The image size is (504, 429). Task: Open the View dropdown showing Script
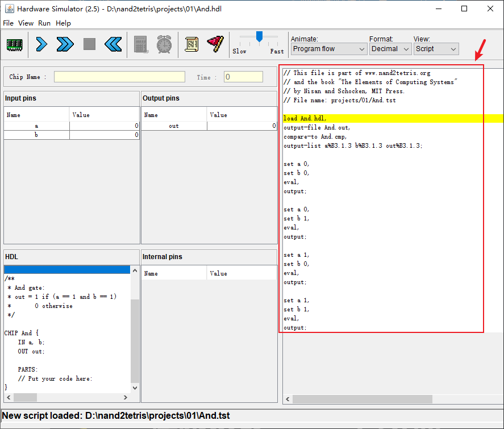436,49
